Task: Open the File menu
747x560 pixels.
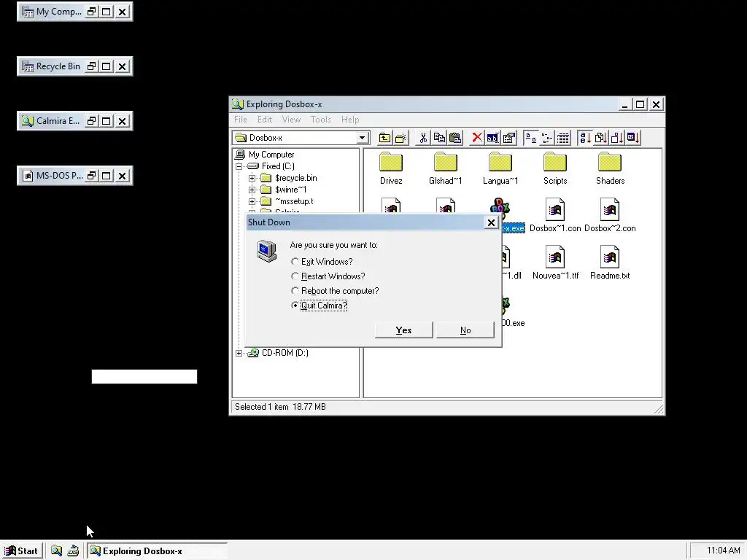Action: (241, 120)
